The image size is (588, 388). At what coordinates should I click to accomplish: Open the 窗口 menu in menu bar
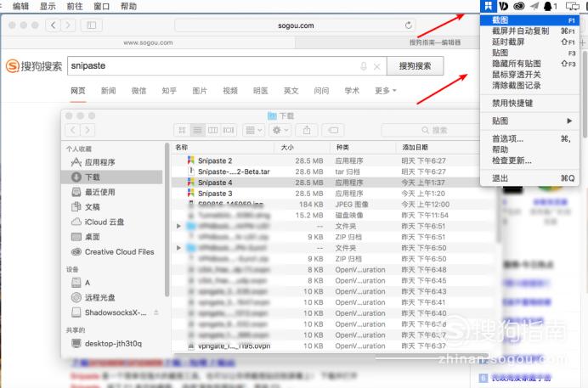101,6
